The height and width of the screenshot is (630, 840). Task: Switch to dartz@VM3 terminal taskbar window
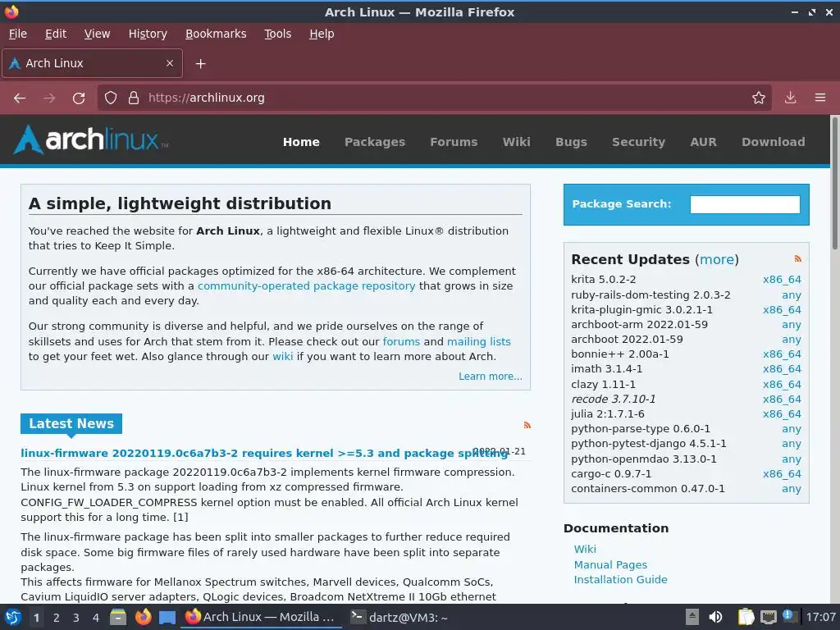(x=399, y=617)
